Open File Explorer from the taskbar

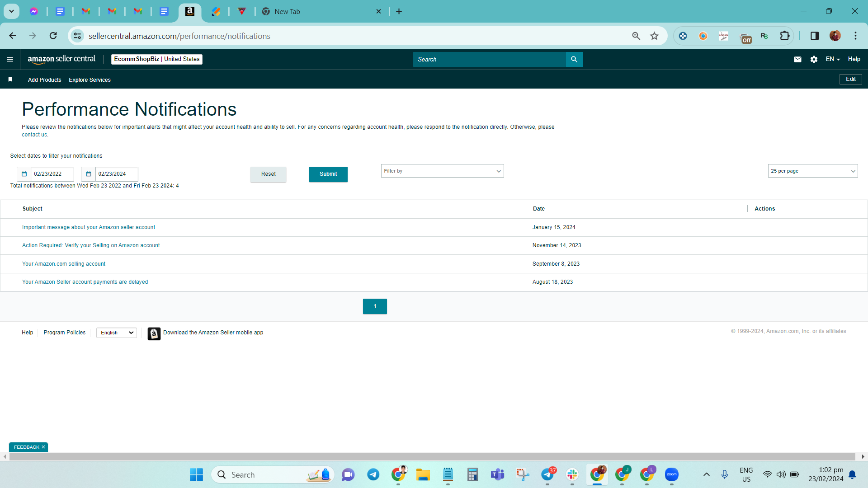(423, 474)
